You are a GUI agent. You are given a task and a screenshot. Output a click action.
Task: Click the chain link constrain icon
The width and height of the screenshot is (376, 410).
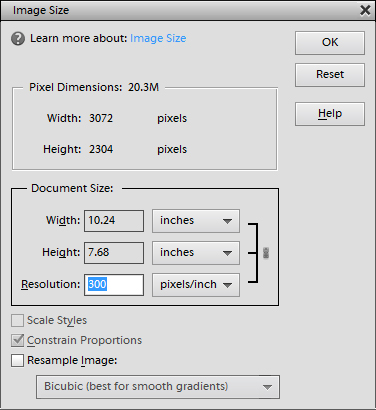coord(266,253)
